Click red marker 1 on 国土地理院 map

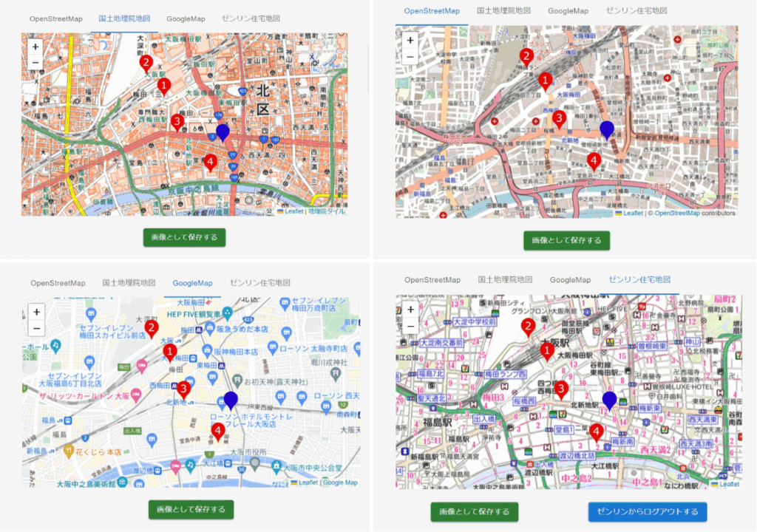click(x=164, y=87)
